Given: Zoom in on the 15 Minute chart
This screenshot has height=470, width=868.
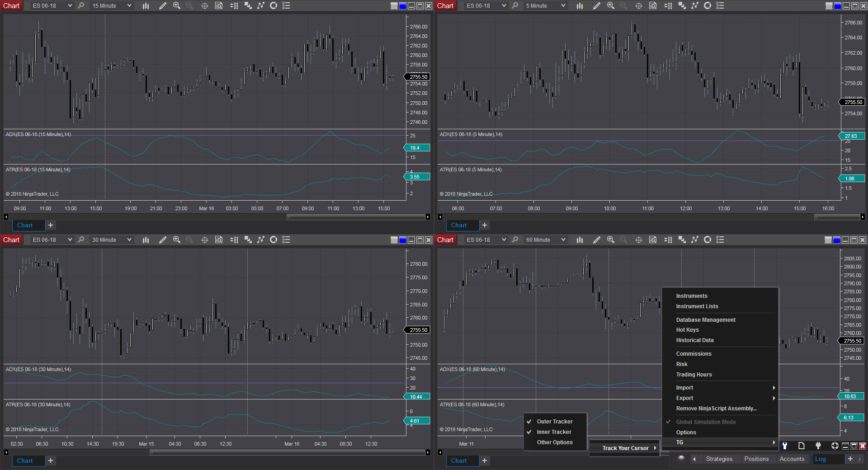Looking at the screenshot, I should tap(177, 5).
